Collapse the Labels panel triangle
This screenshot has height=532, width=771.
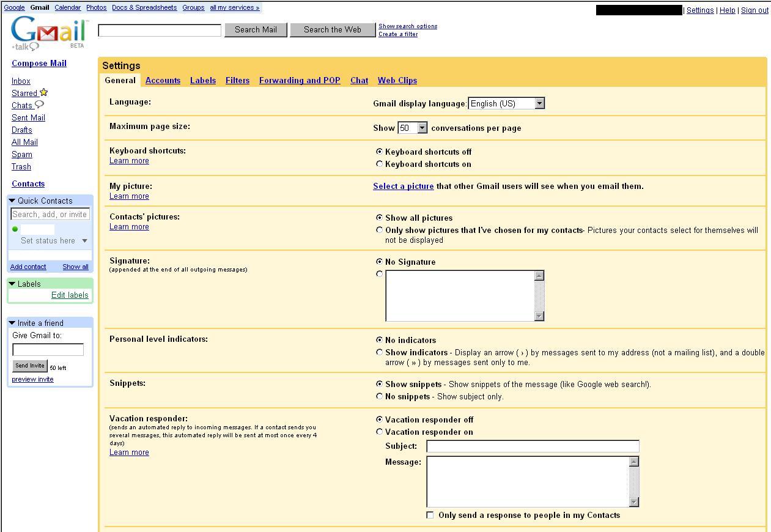[12, 284]
